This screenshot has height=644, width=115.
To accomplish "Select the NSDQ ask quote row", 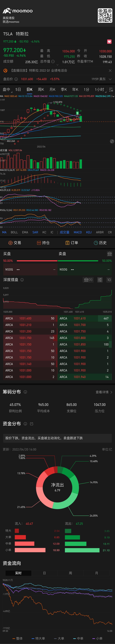I will pyautogui.click(x=85, y=270).
